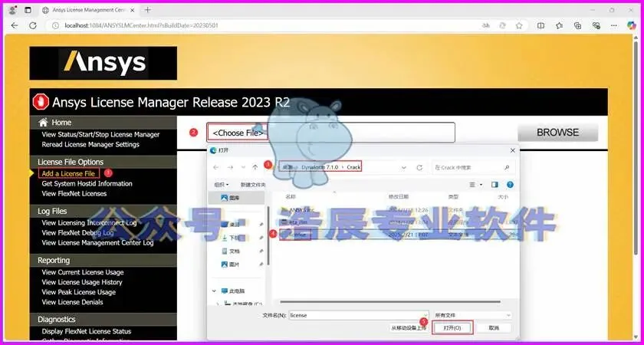Collapse the 此电脑 tree node
Screen dimensions: 644x345
click(x=214, y=291)
